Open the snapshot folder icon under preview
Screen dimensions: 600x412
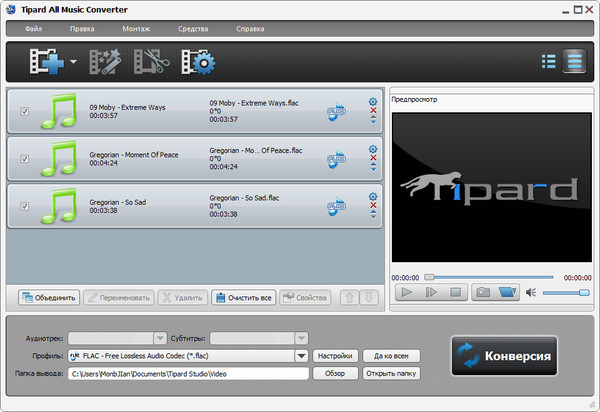point(507,292)
